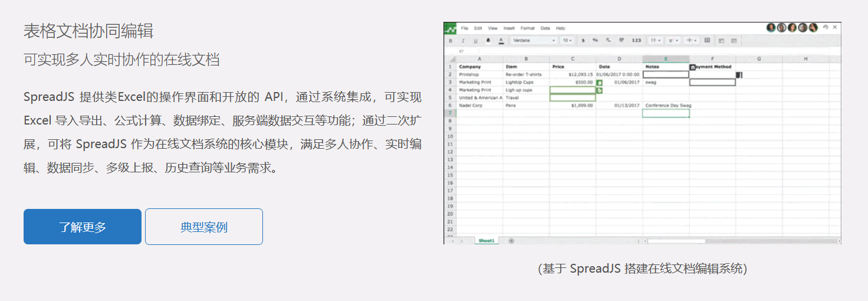
Task: Click the table grid icon in toolbar
Action: click(707, 40)
